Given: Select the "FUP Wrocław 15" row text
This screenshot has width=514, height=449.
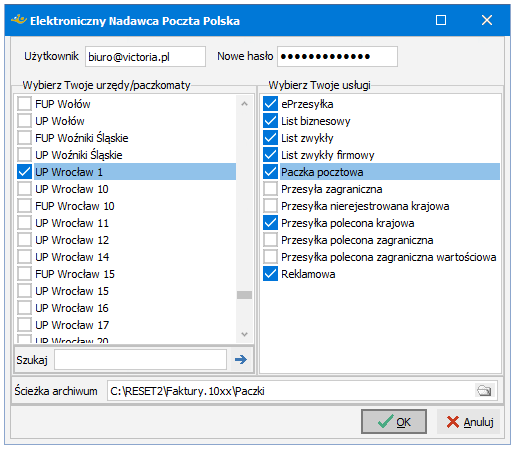Looking at the screenshot, I should pos(75,274).
